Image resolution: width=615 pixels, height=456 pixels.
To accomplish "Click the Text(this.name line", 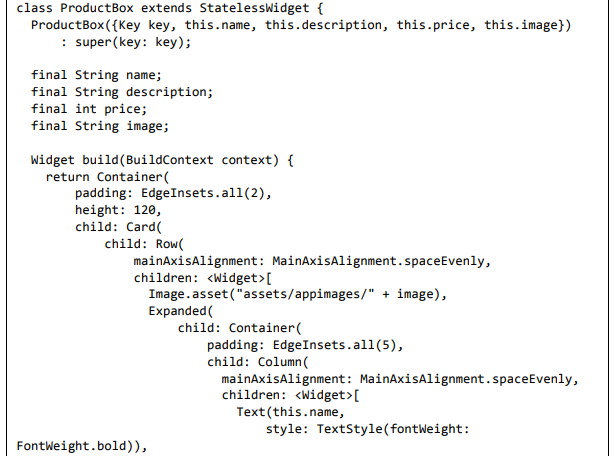I will (x=290, y=413).
